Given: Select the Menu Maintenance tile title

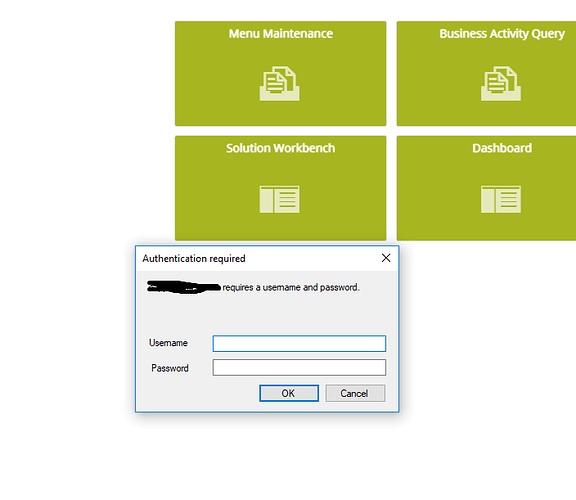Looking at the screenshot, I should (x=281, y=34).
